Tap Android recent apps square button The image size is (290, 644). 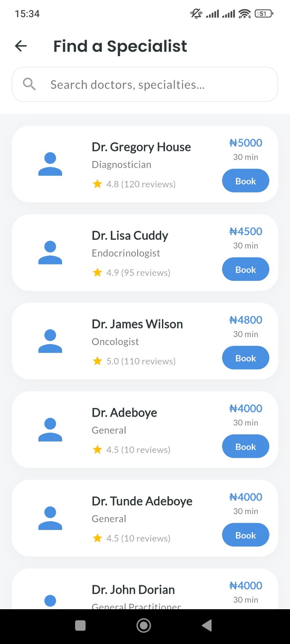(80, 626)
